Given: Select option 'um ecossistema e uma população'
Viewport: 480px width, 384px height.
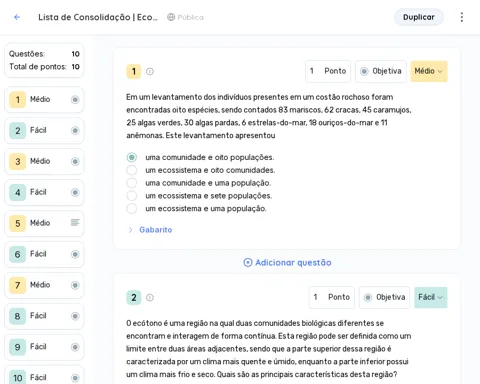Looking at the screenshot, I should (x=132, y=209).
